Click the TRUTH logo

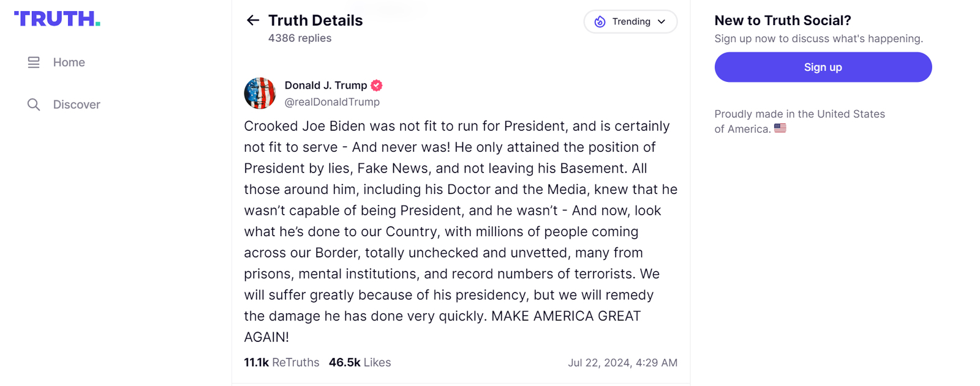click(x=57, y=19)
